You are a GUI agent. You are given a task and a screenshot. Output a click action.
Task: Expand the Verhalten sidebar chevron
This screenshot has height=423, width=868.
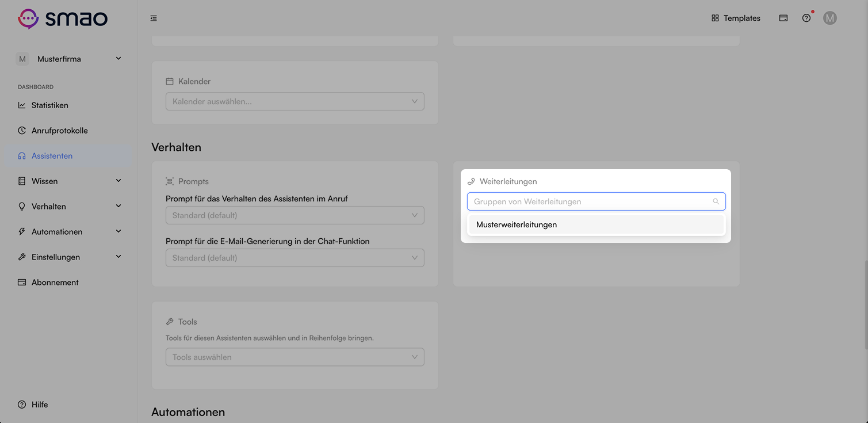coord(118,206)
